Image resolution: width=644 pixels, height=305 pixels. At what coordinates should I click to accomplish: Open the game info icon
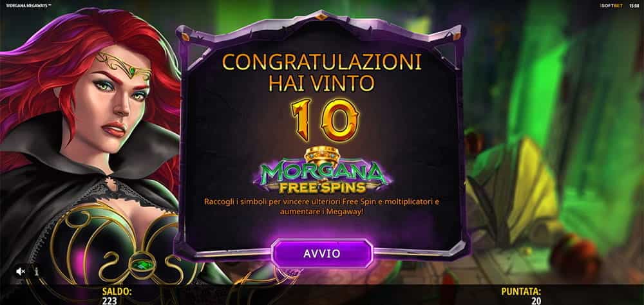coord(36,272)
